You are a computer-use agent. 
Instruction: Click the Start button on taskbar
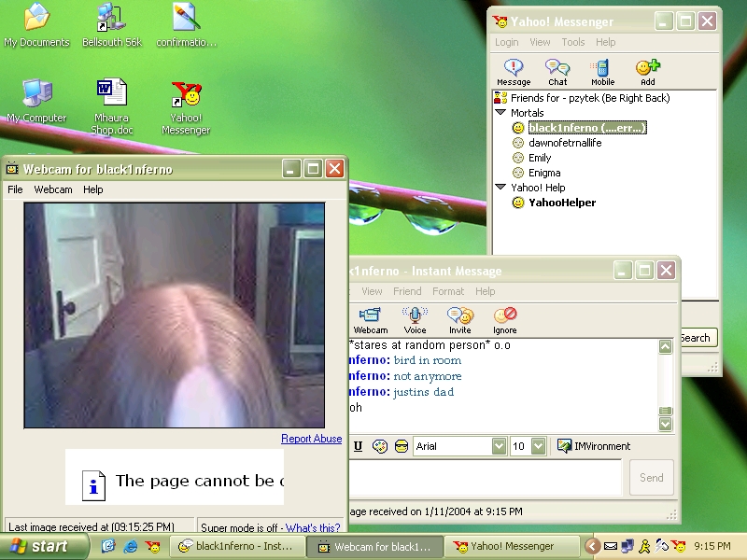44,546
